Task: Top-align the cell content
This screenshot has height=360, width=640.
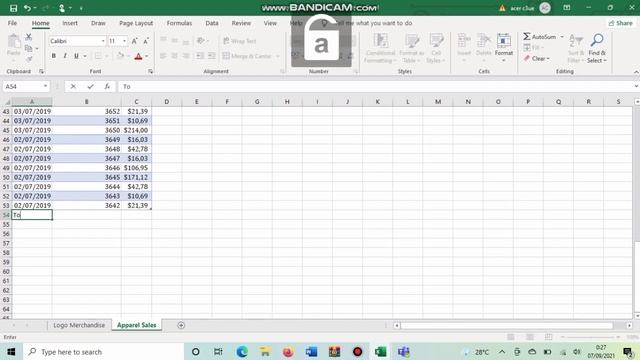Action: click(163, 41)
